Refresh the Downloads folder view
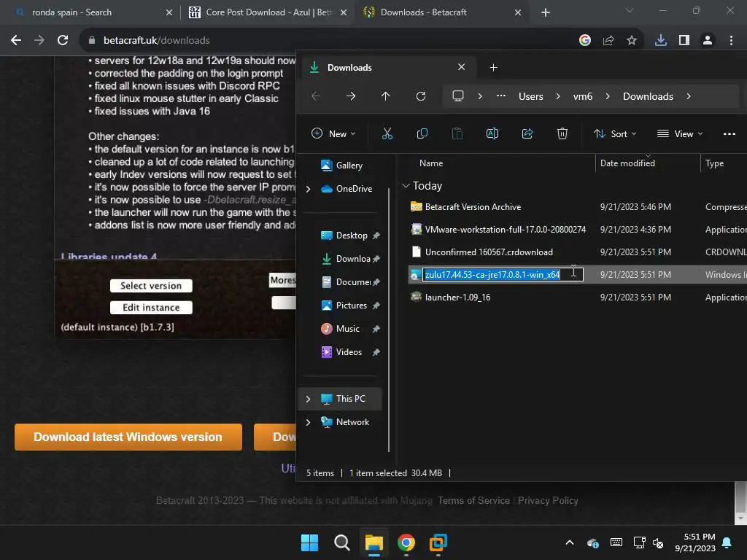This screenshot has width=747, height=560. (x=421, y=96)
